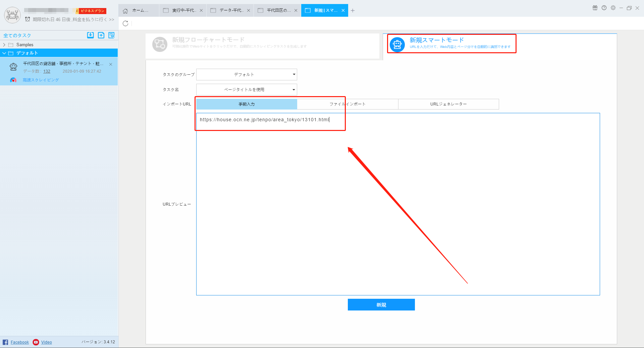Click the refresh icon below the tabs

coord(125,23)
